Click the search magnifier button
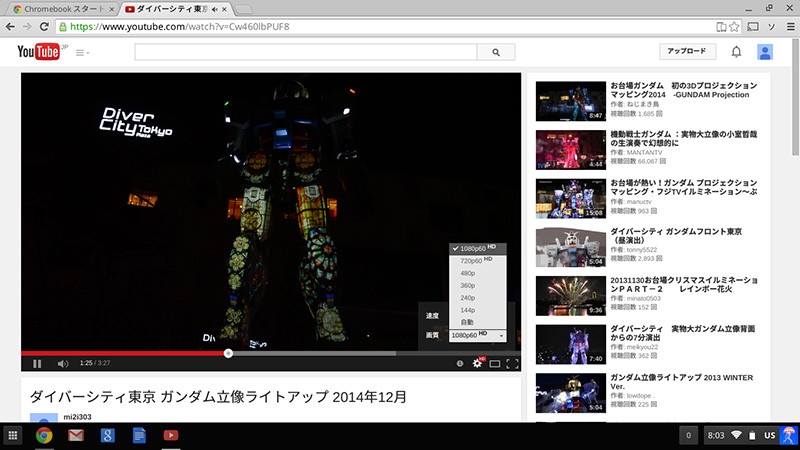800x450 pixels. (x=496, y=52)
